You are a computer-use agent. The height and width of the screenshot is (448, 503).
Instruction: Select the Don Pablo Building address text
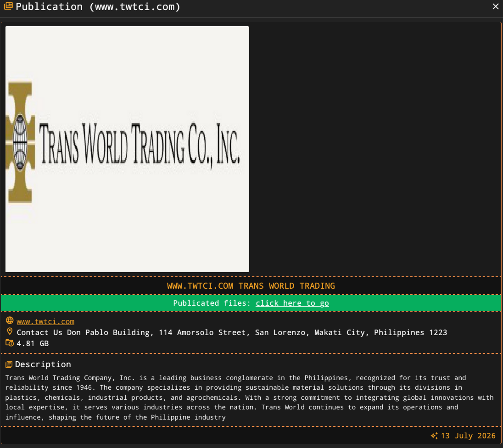click(232, 332)
